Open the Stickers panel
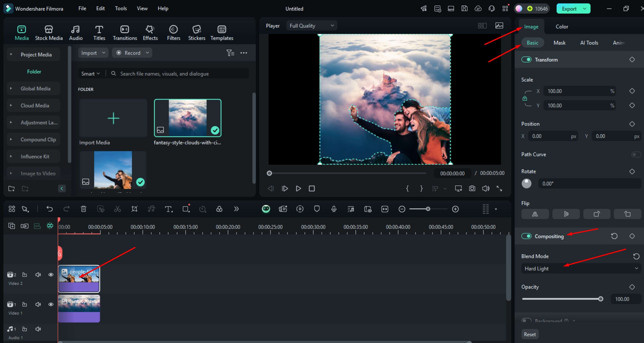 click(197, 33)
